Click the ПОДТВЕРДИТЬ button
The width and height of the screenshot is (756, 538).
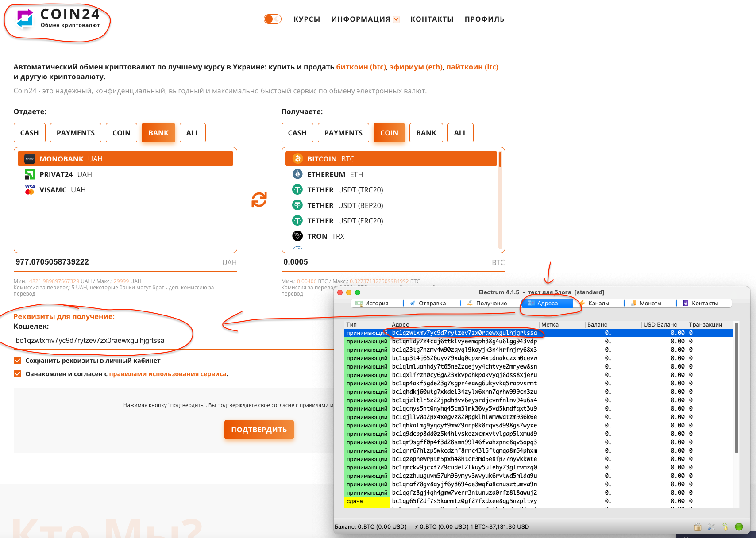point(259,430)
